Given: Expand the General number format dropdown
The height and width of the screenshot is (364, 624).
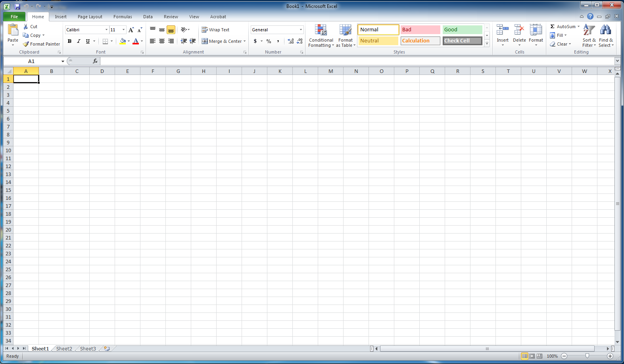Looking at the screenshot, I should click(x=301, y=30).
